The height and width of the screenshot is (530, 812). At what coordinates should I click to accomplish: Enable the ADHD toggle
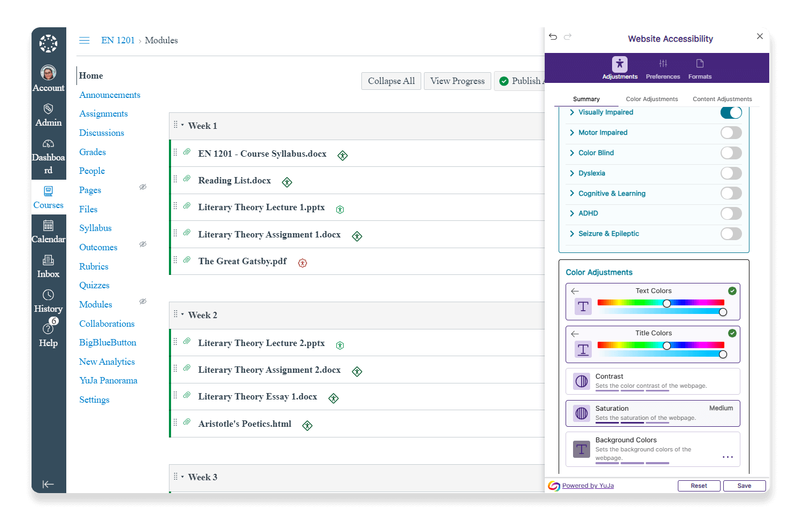tap(731, 213)
